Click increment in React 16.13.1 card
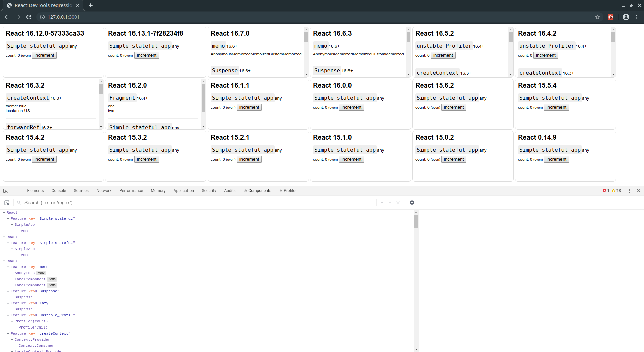Image resolution: width=644 pixels, height=352 pixels. pos(147,55)
